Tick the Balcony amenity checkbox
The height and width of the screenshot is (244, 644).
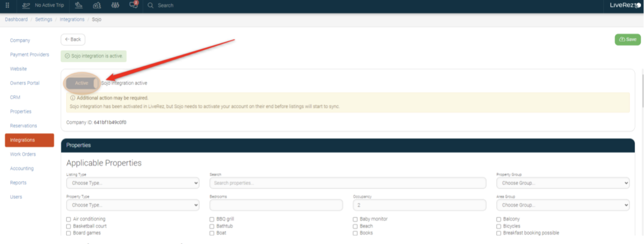coord(499,219)
